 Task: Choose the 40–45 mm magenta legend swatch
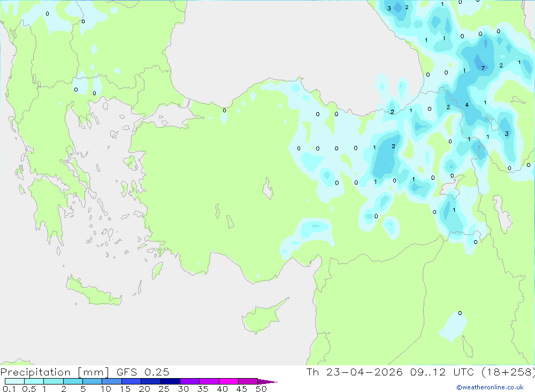tap(228, 381)
